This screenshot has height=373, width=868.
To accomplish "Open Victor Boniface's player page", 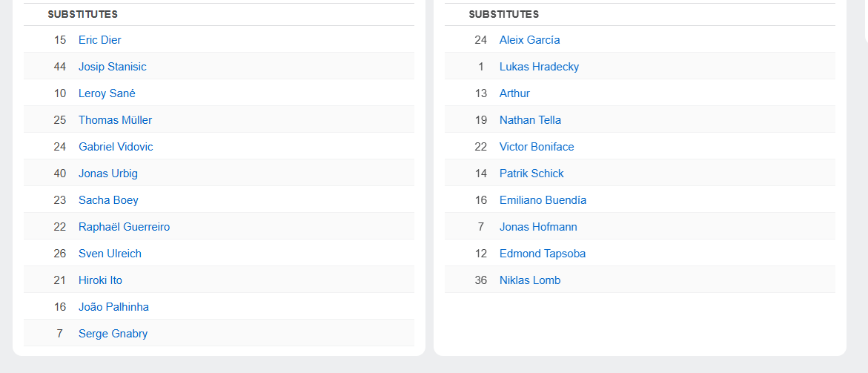I will 537,147.
